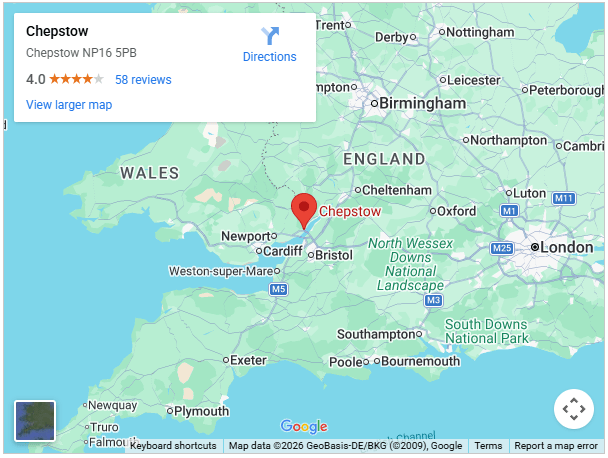Screen dimensions: 608x458
Task: Open the Terms link
Action: pos(488,446)
